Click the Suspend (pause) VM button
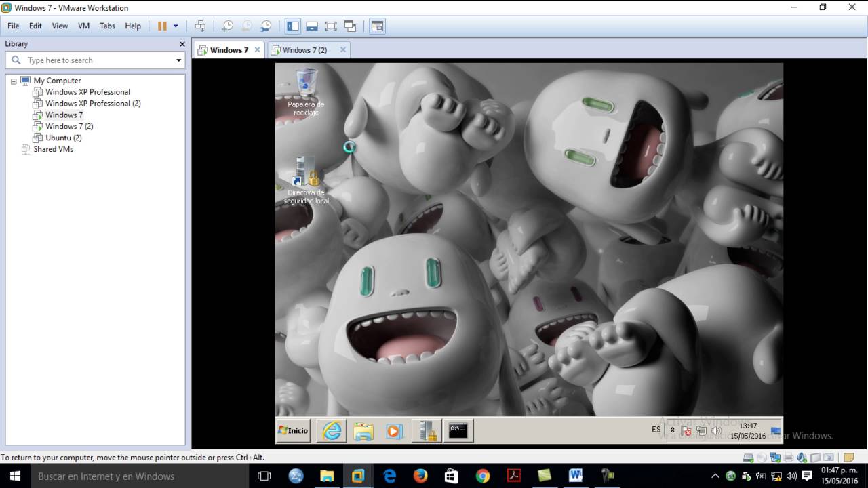868x488 pixels. (x=162, y=26)
